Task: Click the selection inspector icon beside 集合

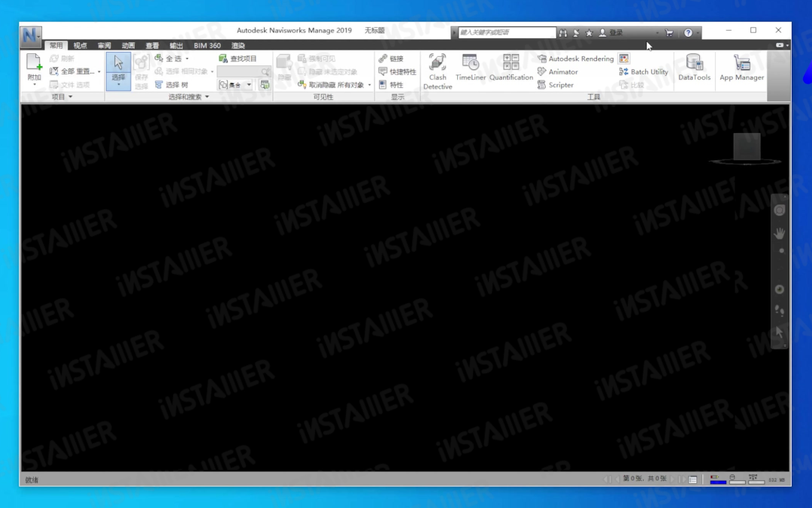Action: (264, 85)
